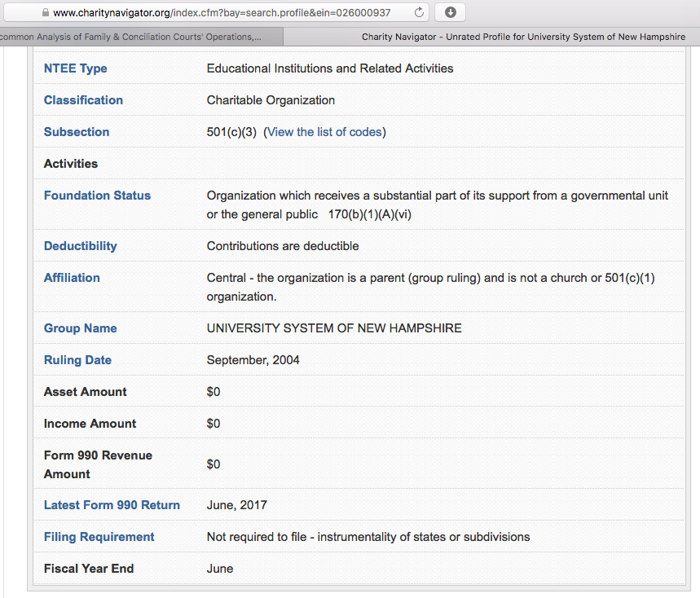Click the Classification label link

(83, 100)
